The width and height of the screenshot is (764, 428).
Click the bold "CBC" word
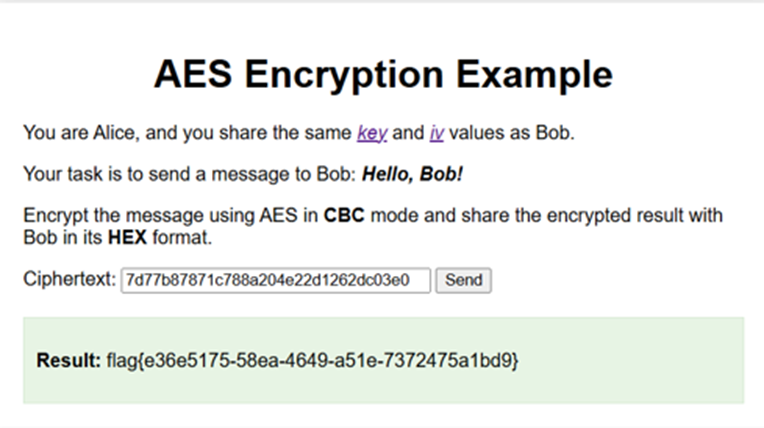pyautogui.click(x=342, y=216)
